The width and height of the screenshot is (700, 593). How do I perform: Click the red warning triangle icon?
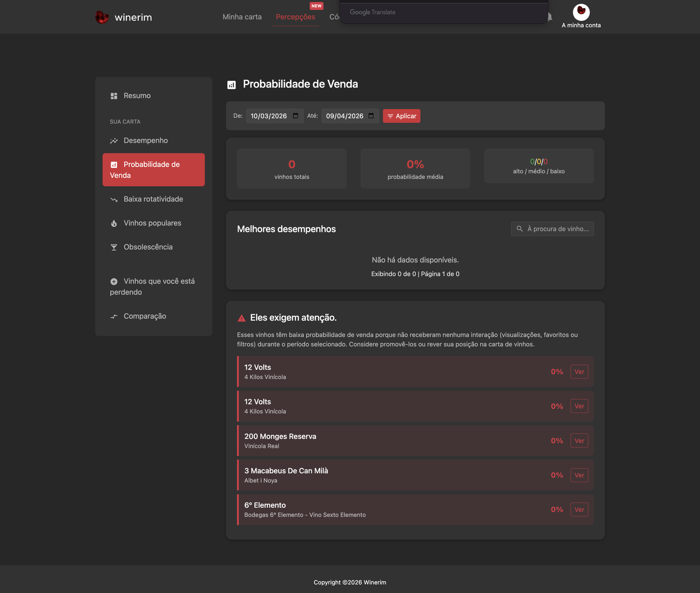coord(241,318)
